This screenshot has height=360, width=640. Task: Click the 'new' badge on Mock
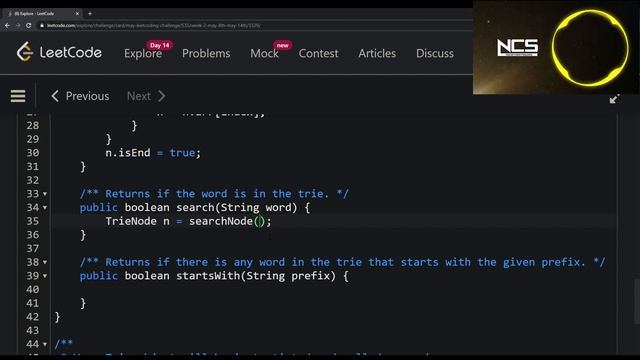[282, 45]
